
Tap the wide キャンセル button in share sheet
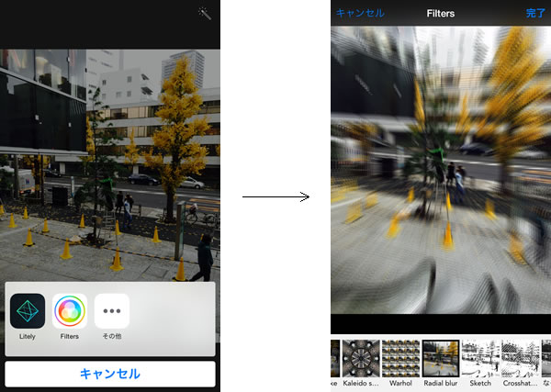tap(110, 374)
